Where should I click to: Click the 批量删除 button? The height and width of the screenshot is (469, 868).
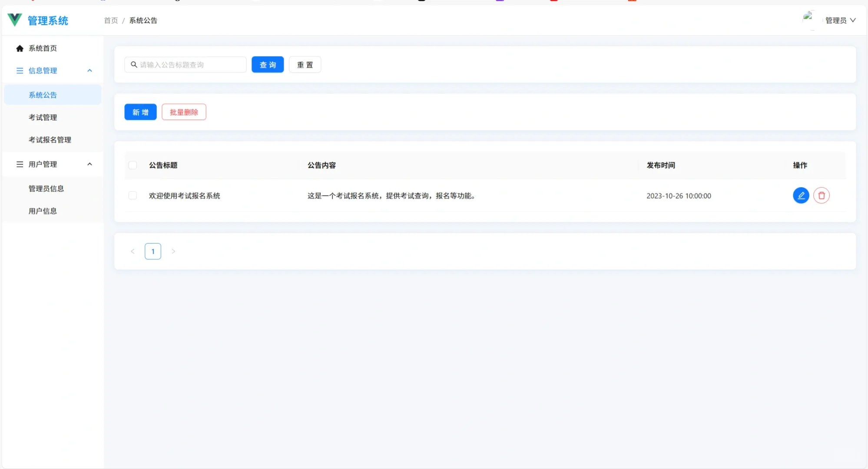click(184, 112)
